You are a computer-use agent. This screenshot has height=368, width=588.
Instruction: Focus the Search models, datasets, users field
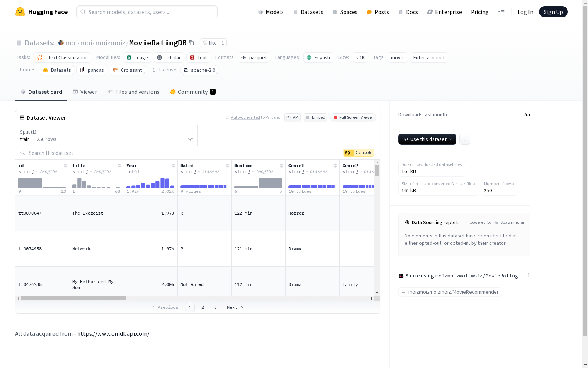click(147, 12)
